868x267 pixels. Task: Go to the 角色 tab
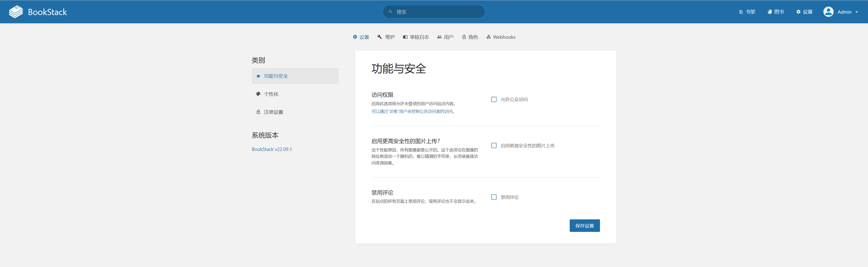[x=470, y=37]
